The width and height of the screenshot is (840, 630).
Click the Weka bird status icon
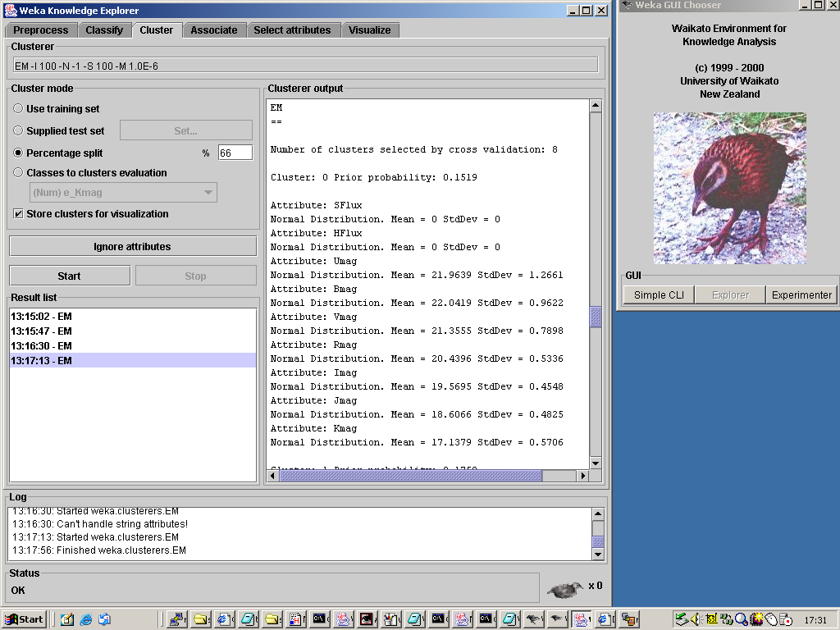coord(564,588)
